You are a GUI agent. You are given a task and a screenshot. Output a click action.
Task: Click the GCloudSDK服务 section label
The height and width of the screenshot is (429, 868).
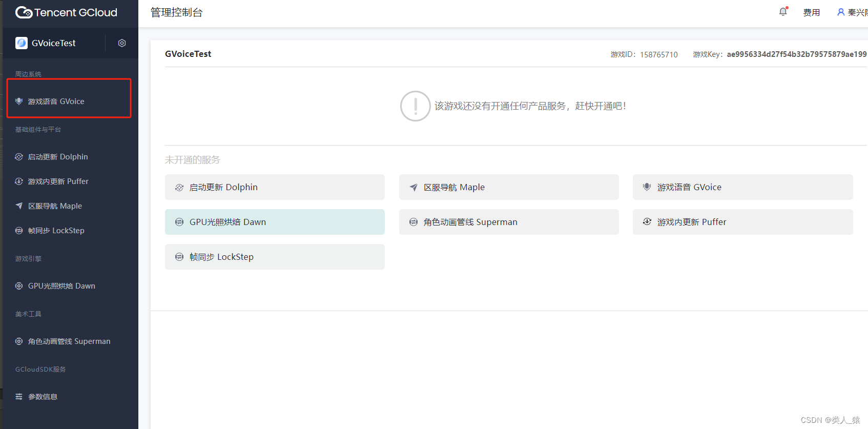[40, 370]
